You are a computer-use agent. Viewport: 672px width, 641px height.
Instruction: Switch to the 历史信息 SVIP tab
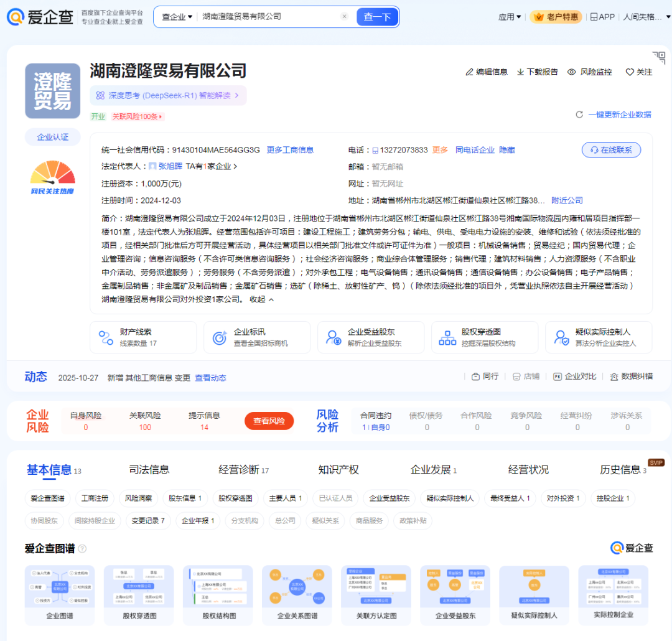point(623,470)
